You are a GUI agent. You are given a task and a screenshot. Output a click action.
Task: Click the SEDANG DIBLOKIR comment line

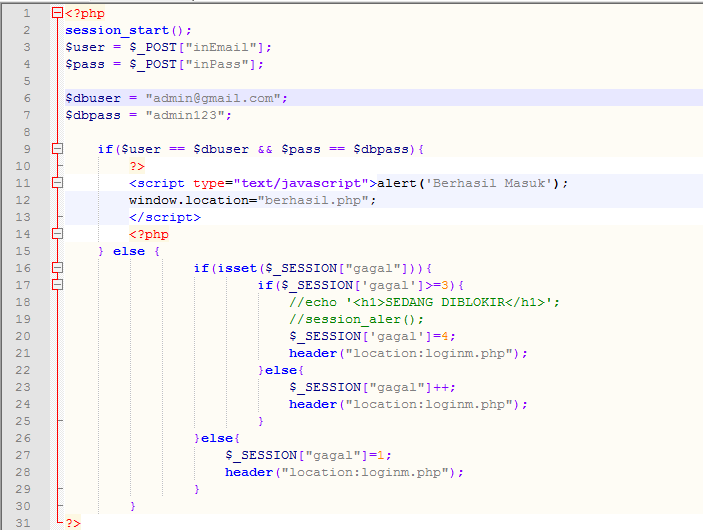tap(424, 302)
